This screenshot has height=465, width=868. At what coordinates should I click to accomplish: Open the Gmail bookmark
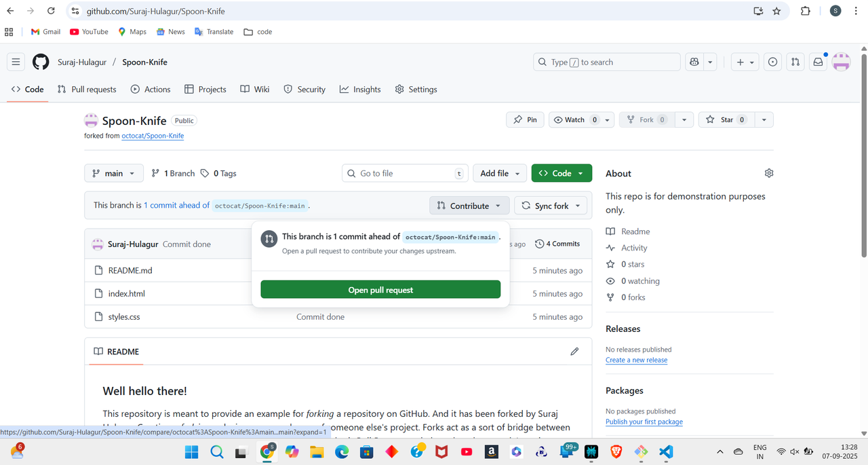click(x=45, y=32)
